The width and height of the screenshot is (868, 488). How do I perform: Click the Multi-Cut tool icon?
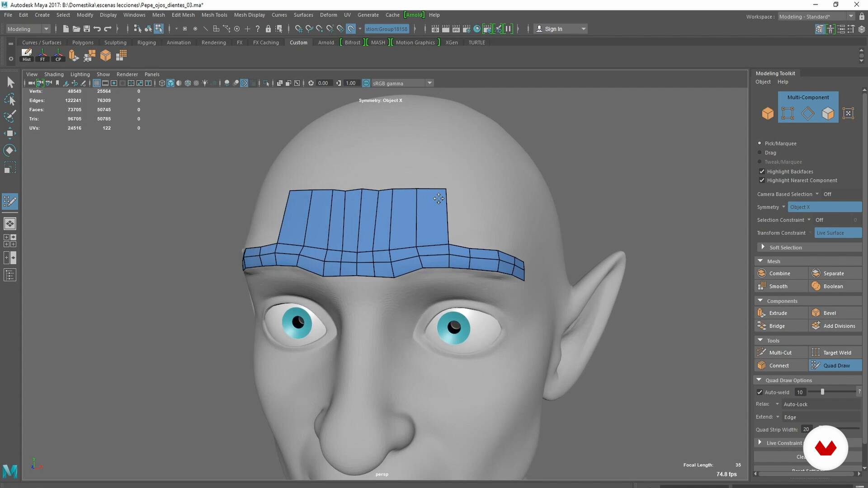762,352
